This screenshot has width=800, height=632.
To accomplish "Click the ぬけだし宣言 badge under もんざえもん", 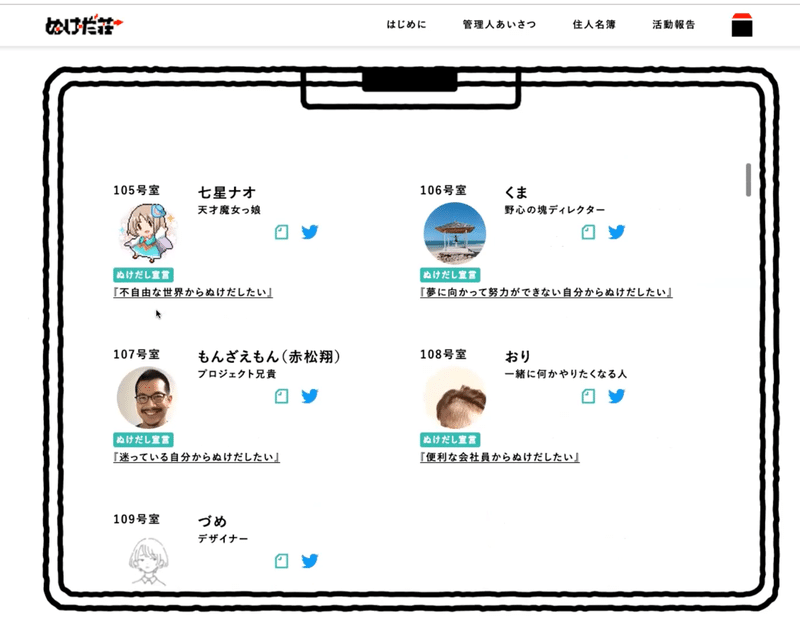I will click(x=143, y=440).
